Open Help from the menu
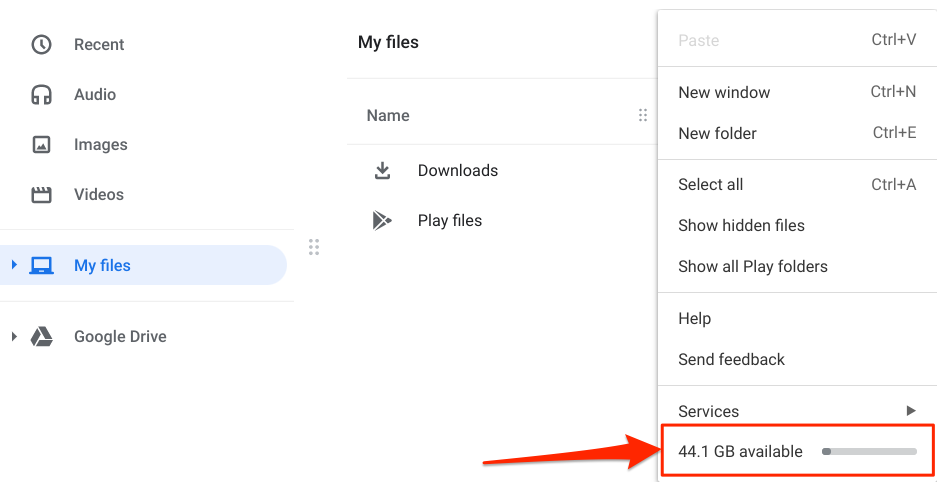Screen dimensions: 937x482 click(x=694, y=318)
